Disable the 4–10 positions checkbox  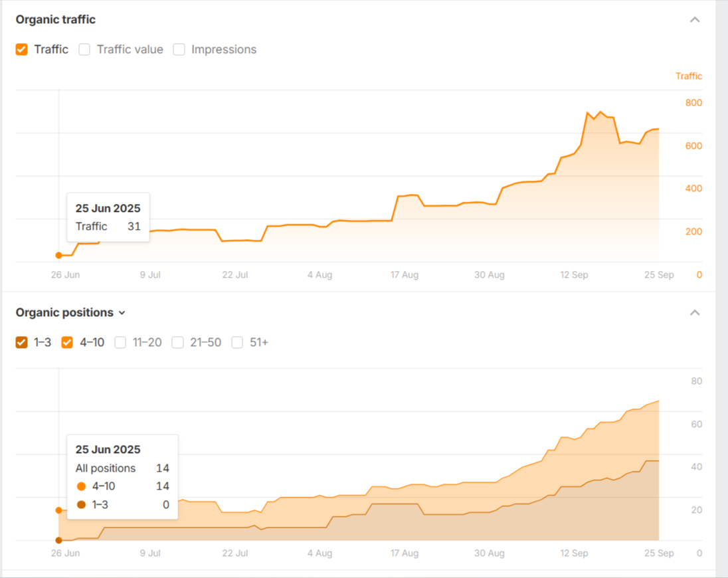pos(67,343)
